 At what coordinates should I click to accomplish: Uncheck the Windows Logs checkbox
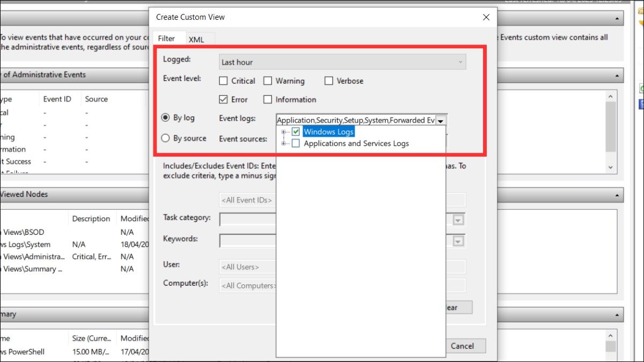(x=296, y=132)
